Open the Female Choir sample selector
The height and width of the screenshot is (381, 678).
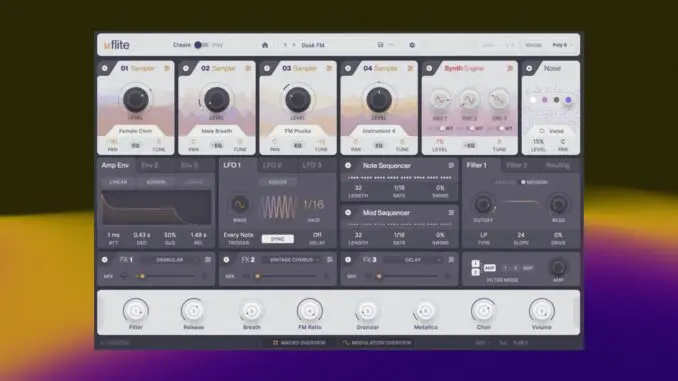tap(135, 131)
